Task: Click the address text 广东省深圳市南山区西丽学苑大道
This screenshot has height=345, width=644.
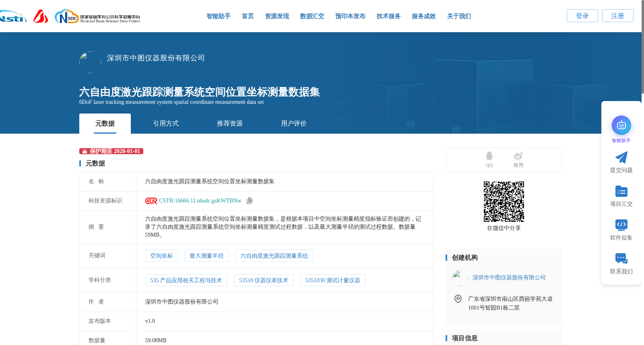Action: [x=510, y=299]
